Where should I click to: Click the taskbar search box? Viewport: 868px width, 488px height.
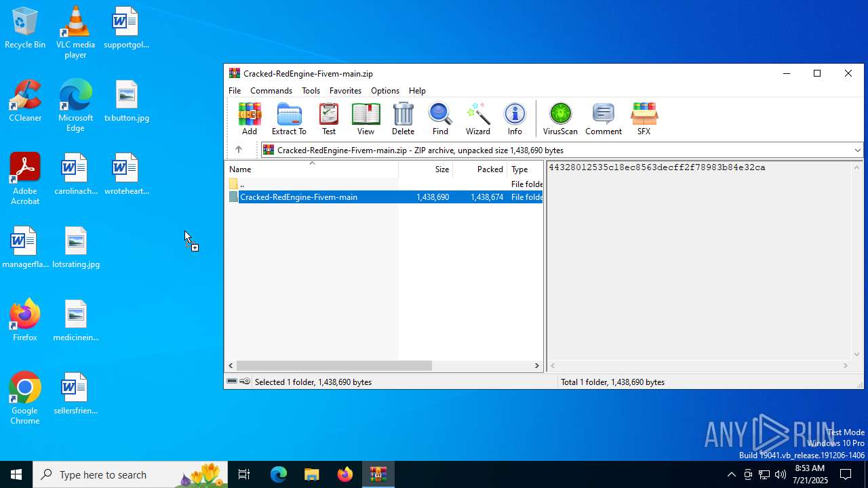pos(130,474)
